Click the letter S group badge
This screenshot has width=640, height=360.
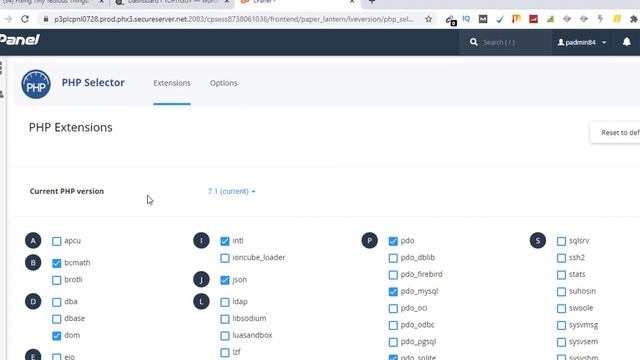(538, 240)
